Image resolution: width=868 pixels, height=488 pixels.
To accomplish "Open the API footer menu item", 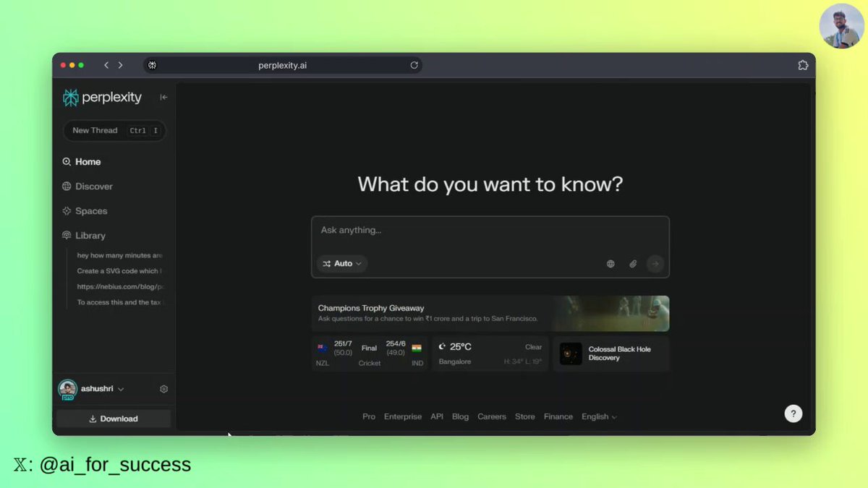I will pyautogui.click(x=436, y=416).
